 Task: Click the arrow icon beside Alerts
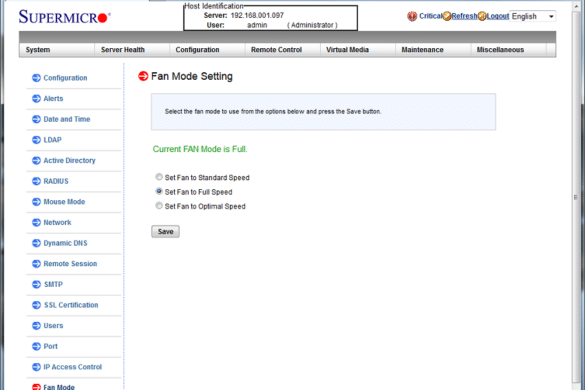click(x=36, y=99)
